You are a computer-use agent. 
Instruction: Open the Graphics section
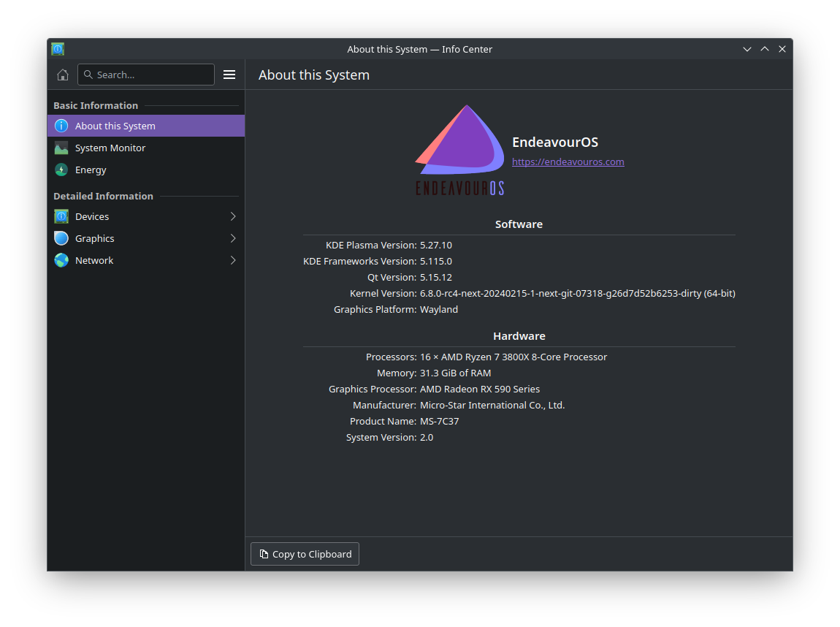146,238
